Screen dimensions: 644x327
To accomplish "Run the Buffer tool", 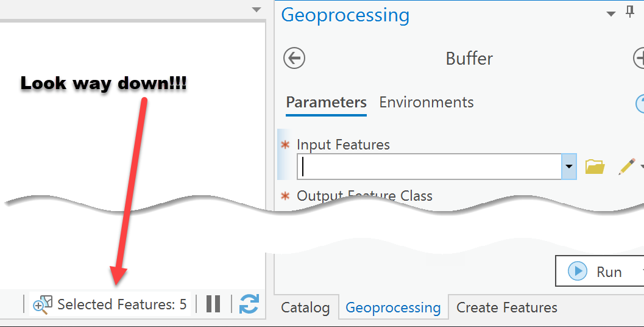I will [598, 271].
